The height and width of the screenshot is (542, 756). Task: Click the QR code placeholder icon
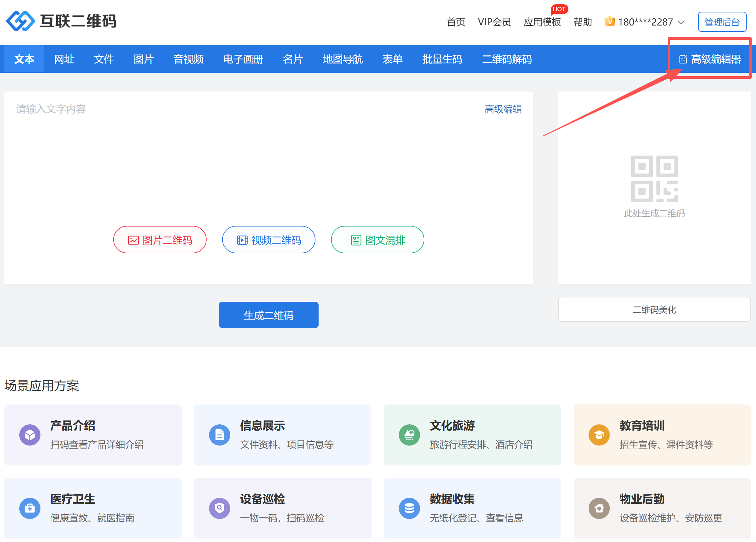point(654,179)
